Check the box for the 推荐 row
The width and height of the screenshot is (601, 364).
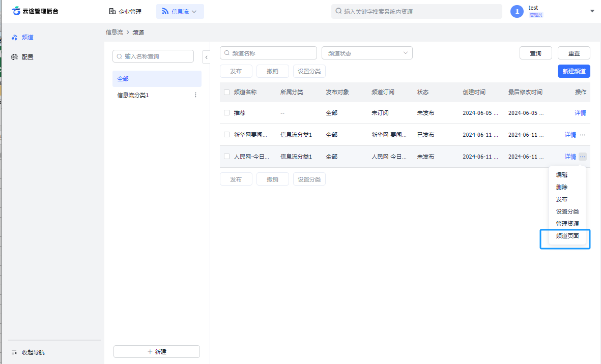point(226,113)
